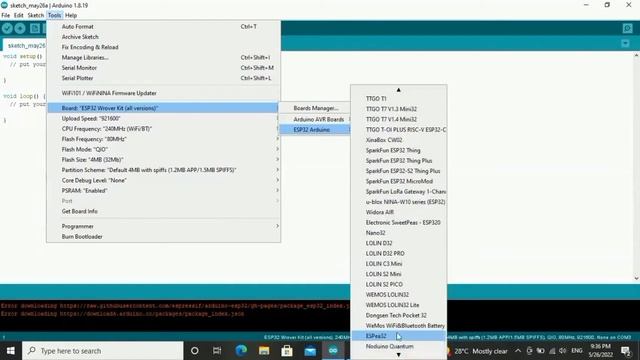
Task: Click the Verify sketch checkmark icon
Action: [7, 28]
